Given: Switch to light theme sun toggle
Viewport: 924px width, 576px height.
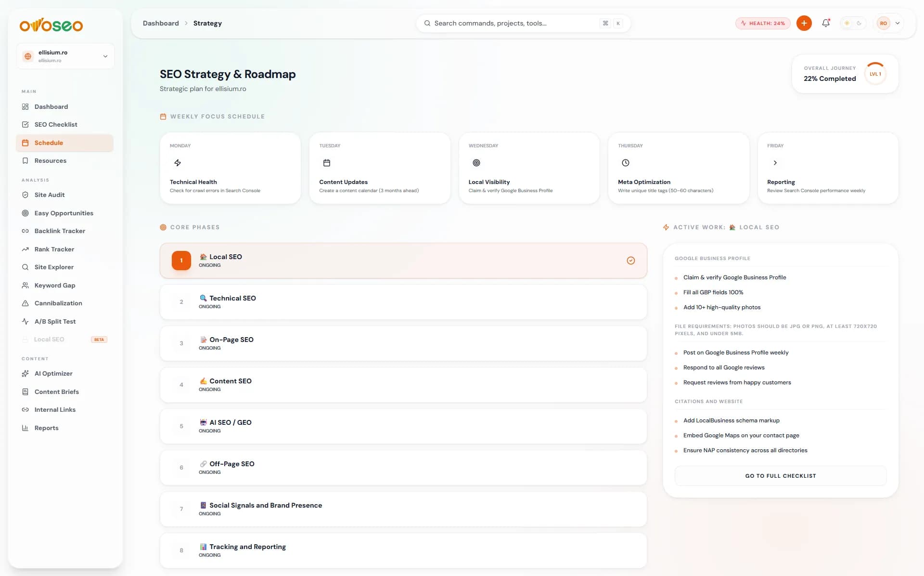Looking at the screenshot, I should [x=847, y=23].
